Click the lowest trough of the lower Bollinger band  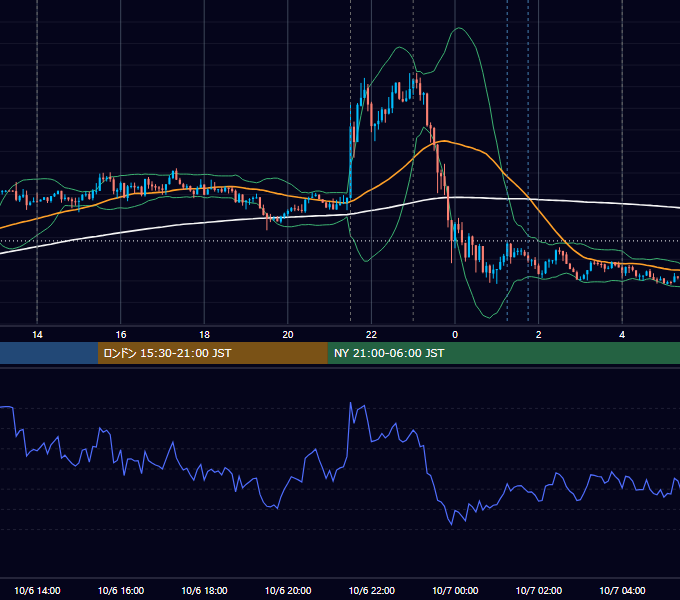click(489, 317)
